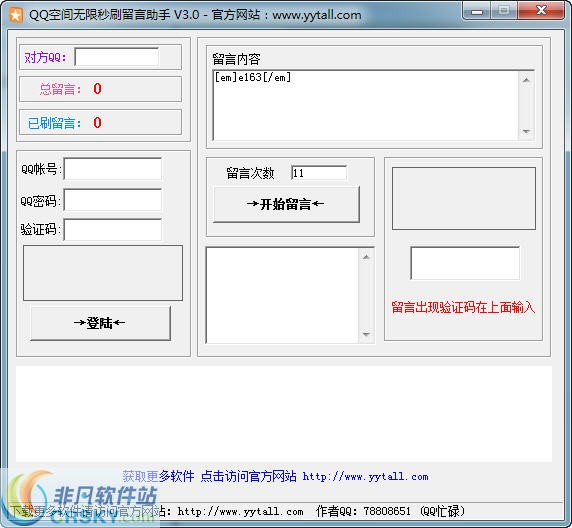Image resolution: width=572 pixels, height=528 pixels.
Task: Click the 留言次数 label
Action: pos(250,173)
